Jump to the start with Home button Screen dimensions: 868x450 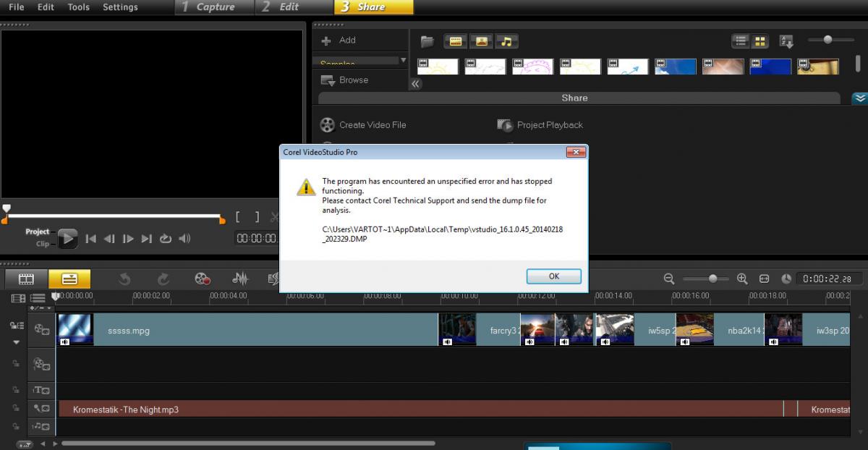[x=91, y=239]
